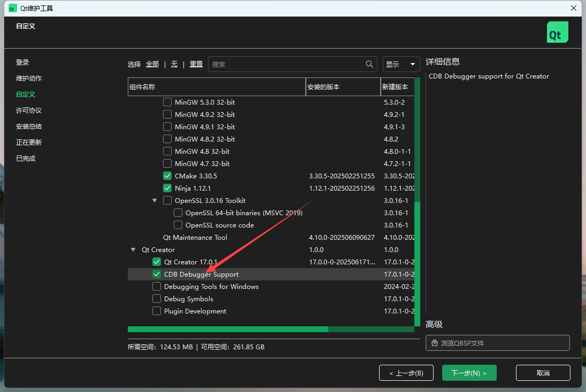The height and width of the screenshot is (392, 586).
Task: Click the CDB Debugger support description text
Action: [489, 76]
